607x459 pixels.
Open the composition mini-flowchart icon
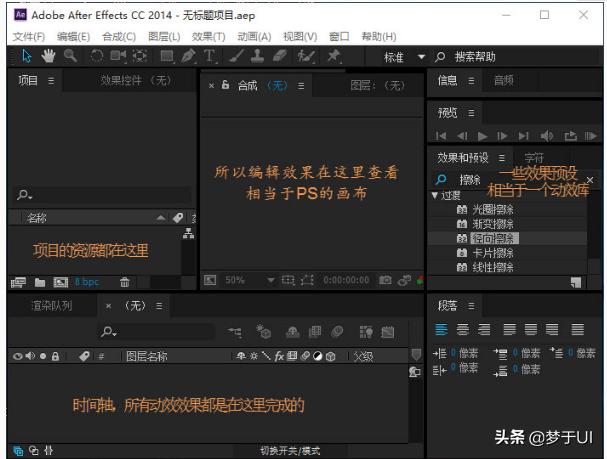(235, 332)
